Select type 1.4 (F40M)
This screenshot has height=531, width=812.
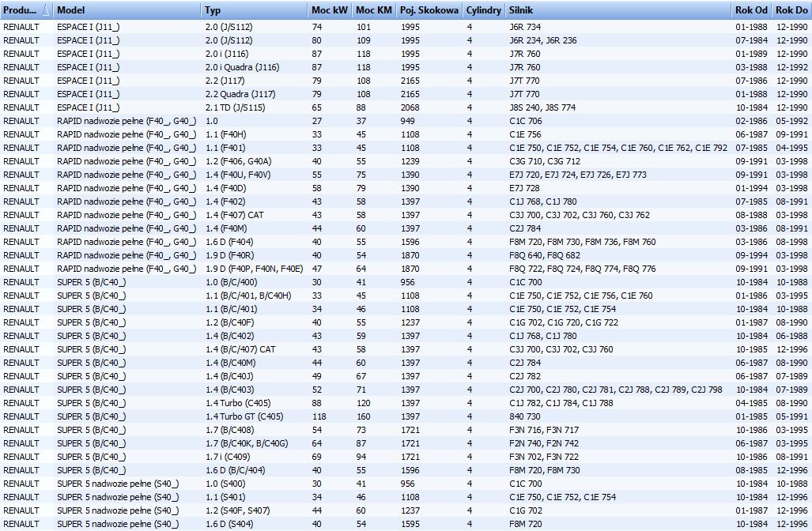(226, 228)
